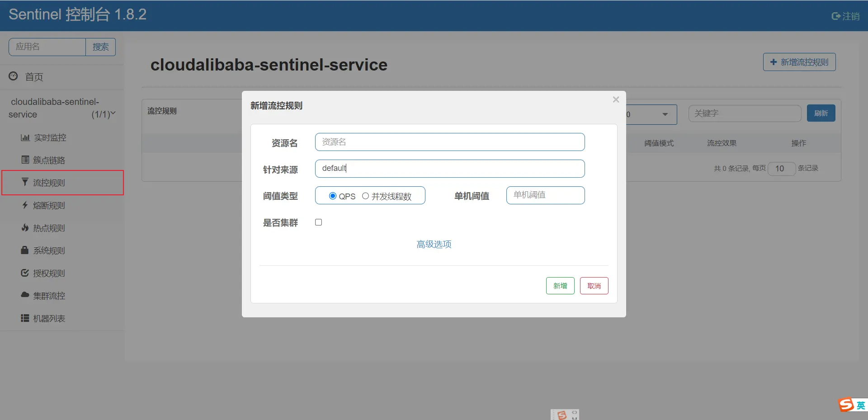Image resolution: width=868 pixels, height=420 pixels.
Task: Click the cloudalibaba-sentinel-service page heading
Action: (269, 65)
